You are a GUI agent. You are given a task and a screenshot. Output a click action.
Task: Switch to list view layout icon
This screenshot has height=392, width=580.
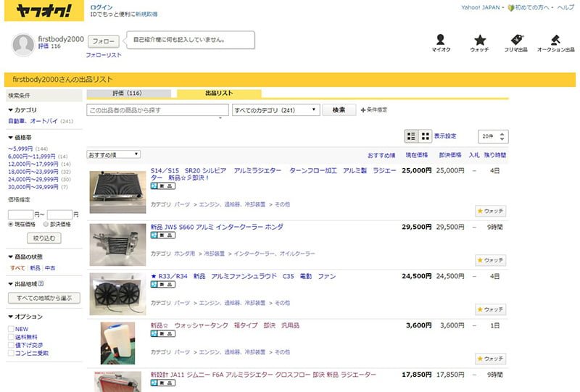411,136
